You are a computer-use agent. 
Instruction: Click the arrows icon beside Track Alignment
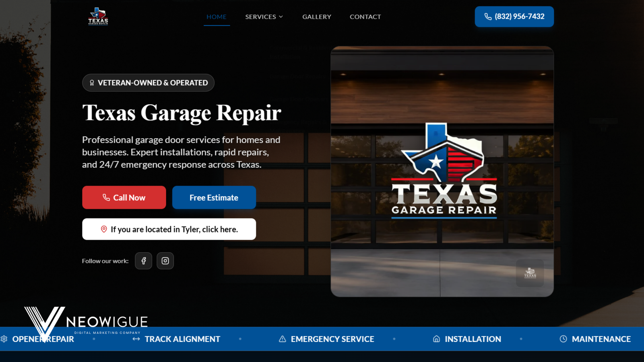tap(136, 339)
